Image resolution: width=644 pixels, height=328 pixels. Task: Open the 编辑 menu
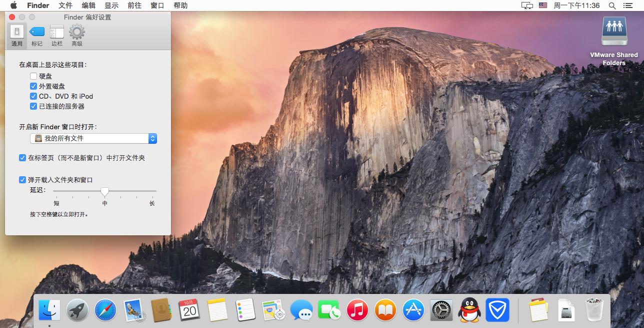coord(88,6)
